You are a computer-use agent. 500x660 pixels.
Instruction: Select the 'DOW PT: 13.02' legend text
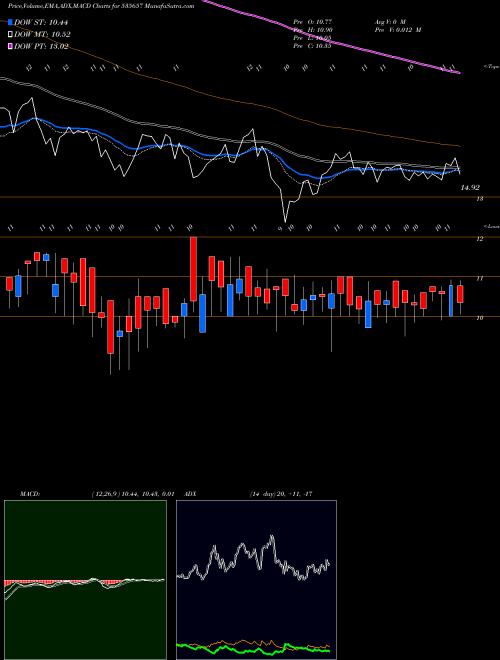[x=41, y=46]
